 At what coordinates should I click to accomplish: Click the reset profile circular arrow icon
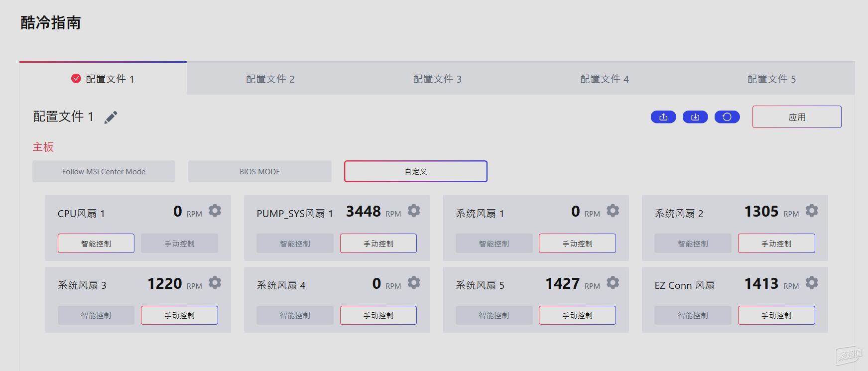click(727, 117)
